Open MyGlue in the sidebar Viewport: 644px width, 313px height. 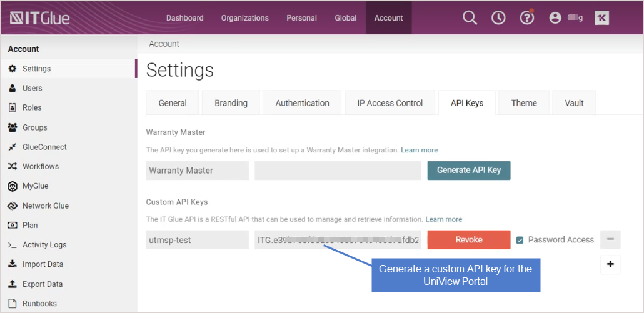(35, 186)
